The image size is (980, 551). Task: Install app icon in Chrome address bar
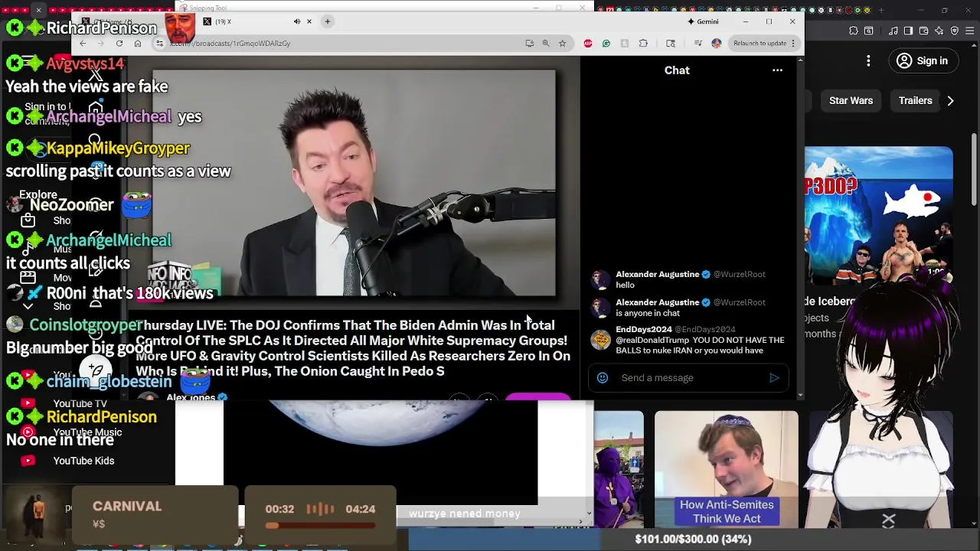point(529,44)
